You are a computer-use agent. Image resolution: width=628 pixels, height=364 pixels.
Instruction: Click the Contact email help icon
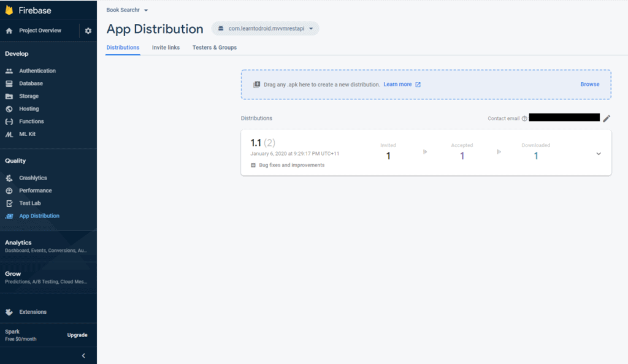pos(524,118)
